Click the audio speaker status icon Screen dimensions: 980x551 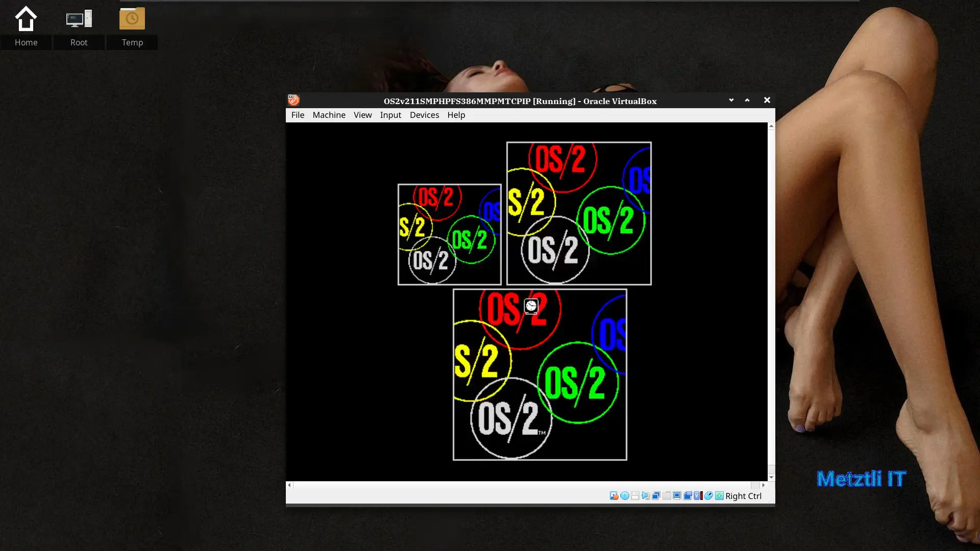point(646,496)
